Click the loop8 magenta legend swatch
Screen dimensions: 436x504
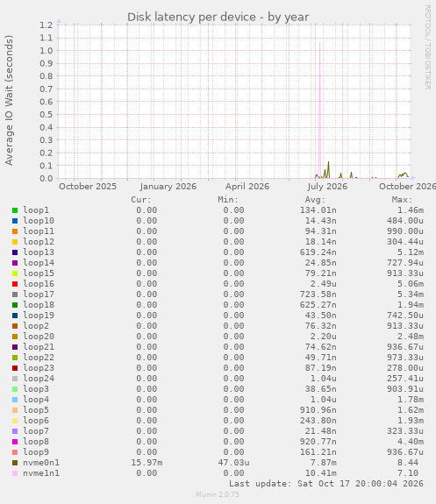point(15,442)
